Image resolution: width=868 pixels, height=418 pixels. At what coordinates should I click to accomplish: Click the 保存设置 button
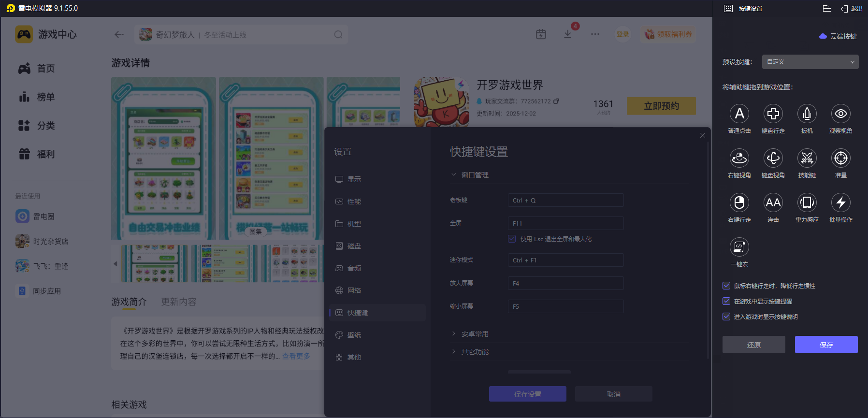528,394
